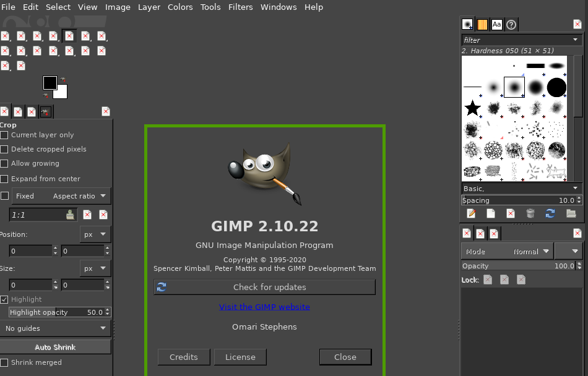Click the delete brush trash icon

click(x=530, y=213)
